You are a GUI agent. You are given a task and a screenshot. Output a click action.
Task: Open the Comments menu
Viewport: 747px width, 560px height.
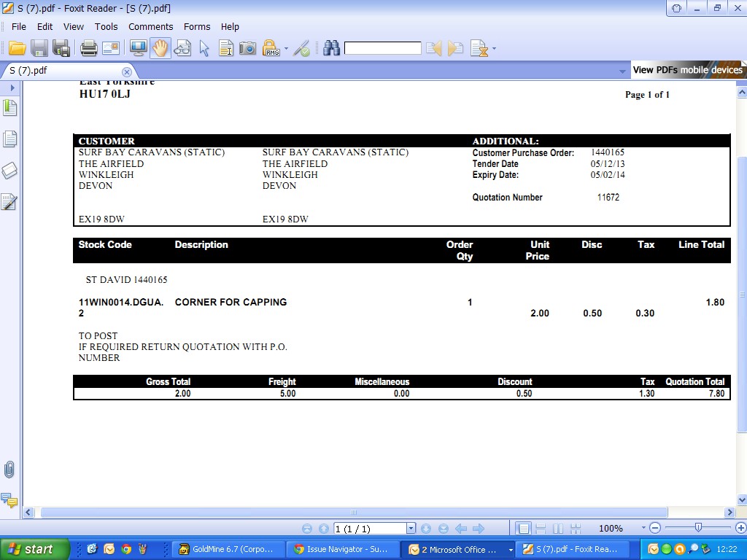click(x=150, y=26)
